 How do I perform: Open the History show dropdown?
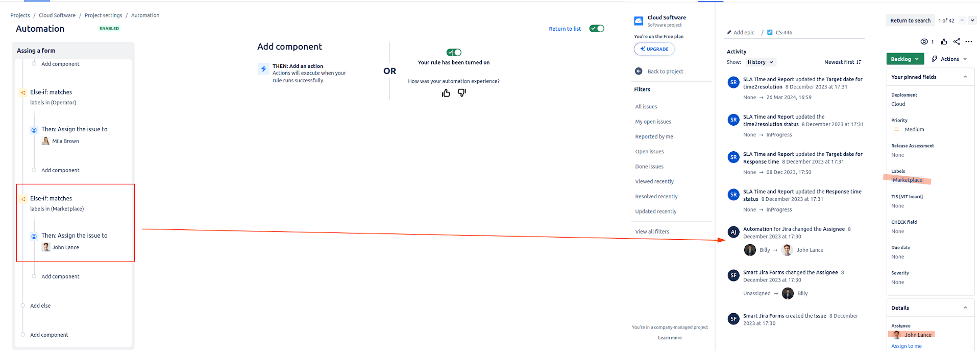(760, 62)
